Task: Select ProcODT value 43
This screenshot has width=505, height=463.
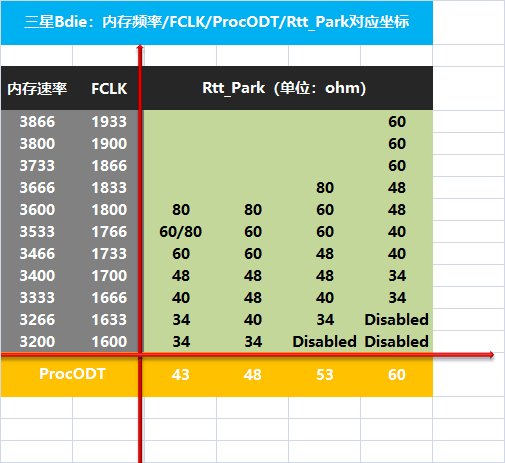Action: click(x=180, y=375)
